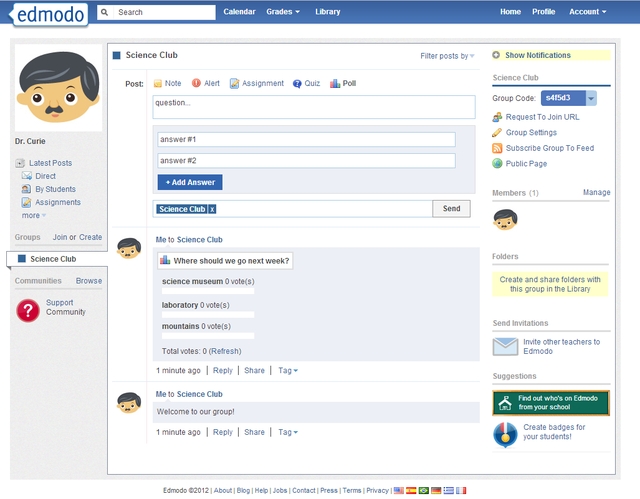Click the Send button
The height and width of the screenshot is (499, 640).
pos(451,209)
